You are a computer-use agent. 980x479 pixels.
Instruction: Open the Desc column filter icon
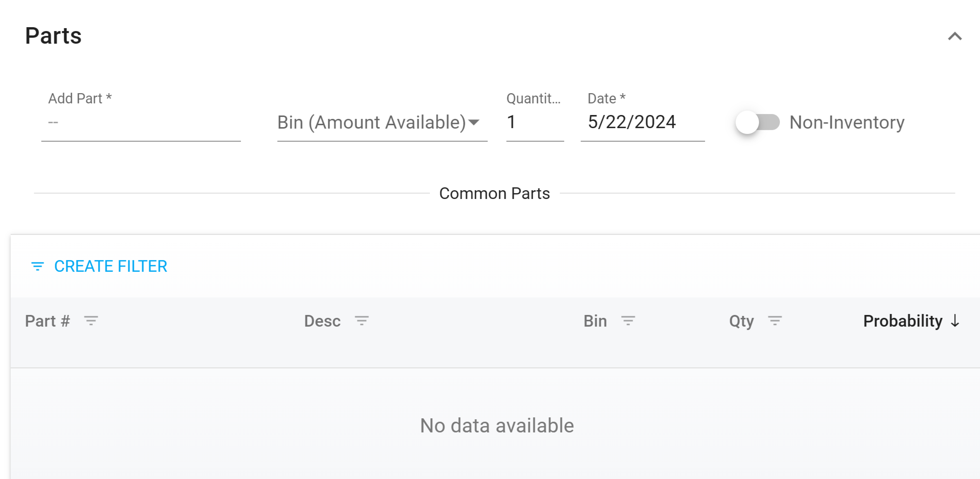[x=361, y=321]
